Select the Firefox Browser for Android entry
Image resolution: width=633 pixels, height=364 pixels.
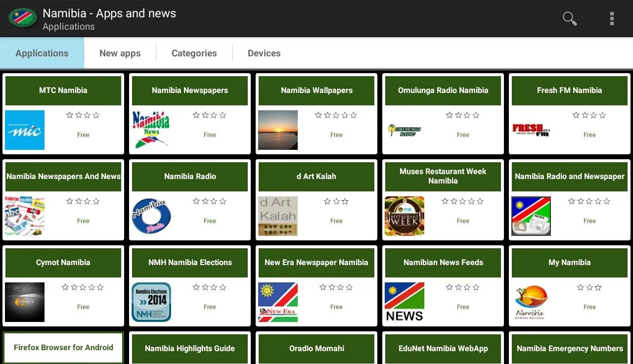(63, 348)
